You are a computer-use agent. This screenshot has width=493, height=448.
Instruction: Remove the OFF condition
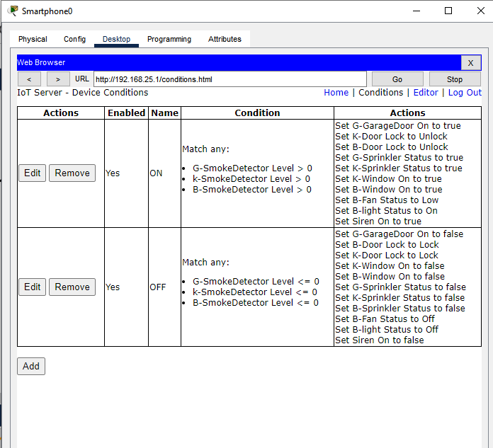point(72,287)
